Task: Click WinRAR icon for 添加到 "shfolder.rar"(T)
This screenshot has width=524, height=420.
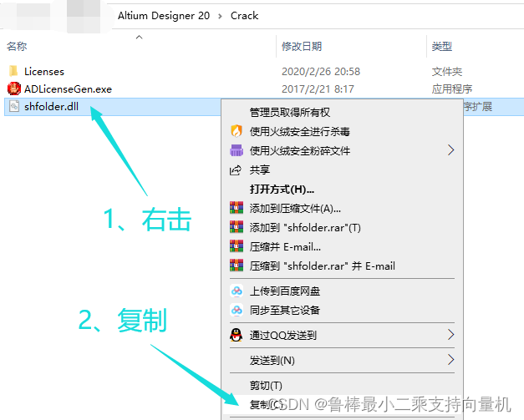Action: 237,227
